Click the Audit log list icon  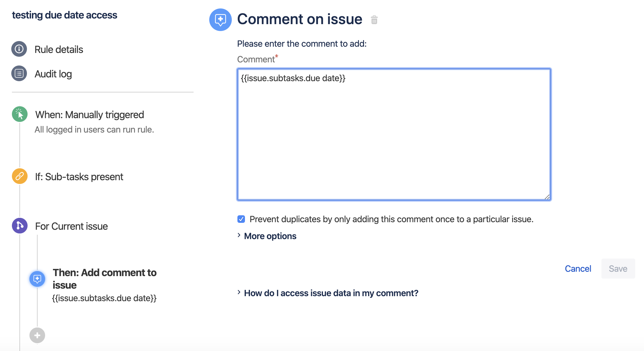pyautogui.click(x=19, y=74)
